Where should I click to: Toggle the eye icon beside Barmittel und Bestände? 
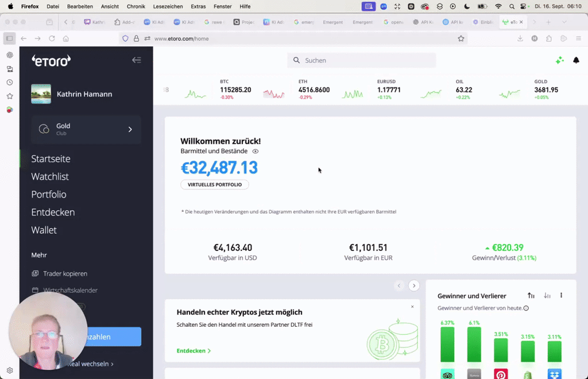pos(255,151)
